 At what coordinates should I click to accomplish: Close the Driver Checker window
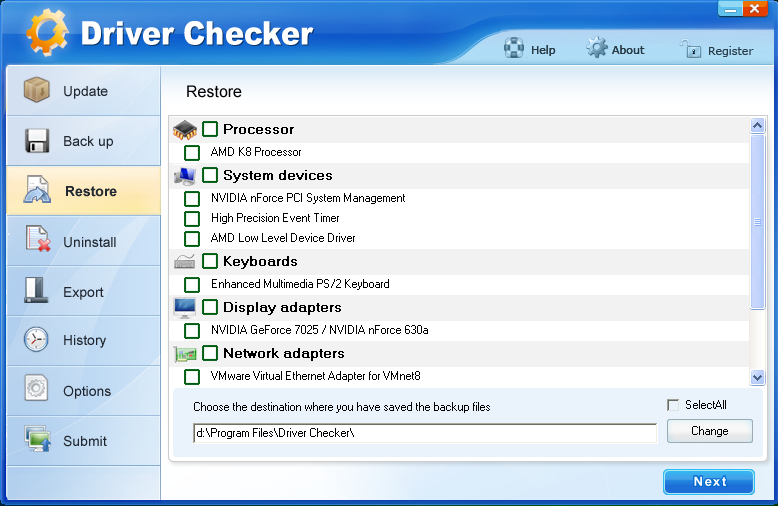(x=755, y=9)
